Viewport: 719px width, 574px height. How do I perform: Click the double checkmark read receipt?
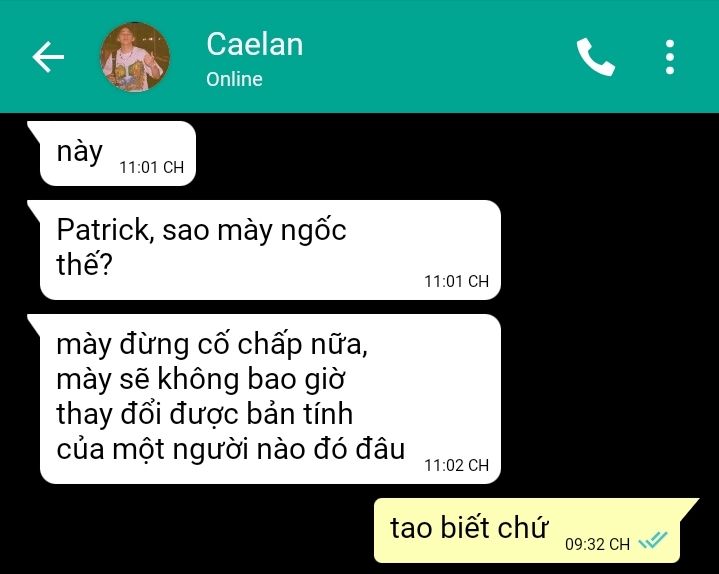[x=653, y=540]
